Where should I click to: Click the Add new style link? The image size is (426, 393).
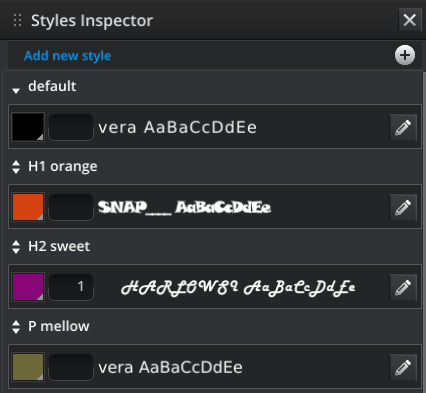tap(68, 56)
